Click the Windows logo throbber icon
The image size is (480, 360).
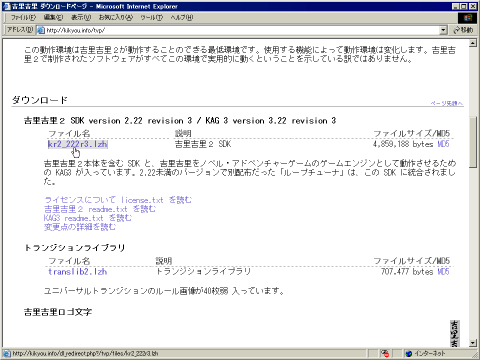pyautogui.click(x=468, y=18)
